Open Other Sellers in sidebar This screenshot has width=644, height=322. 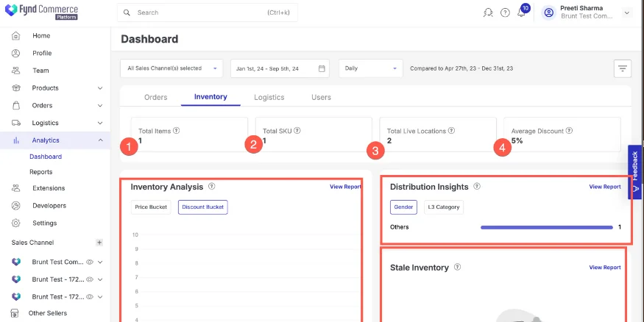pos(48,313)
